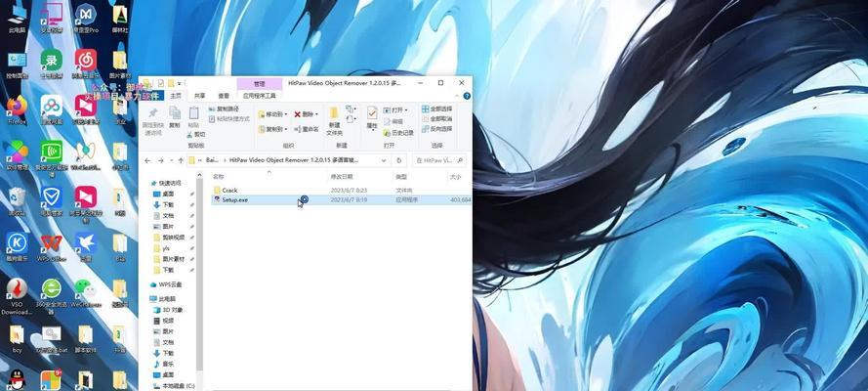Click the address bar path text
This screenshot has height=391, width=868.
(293, 160)
